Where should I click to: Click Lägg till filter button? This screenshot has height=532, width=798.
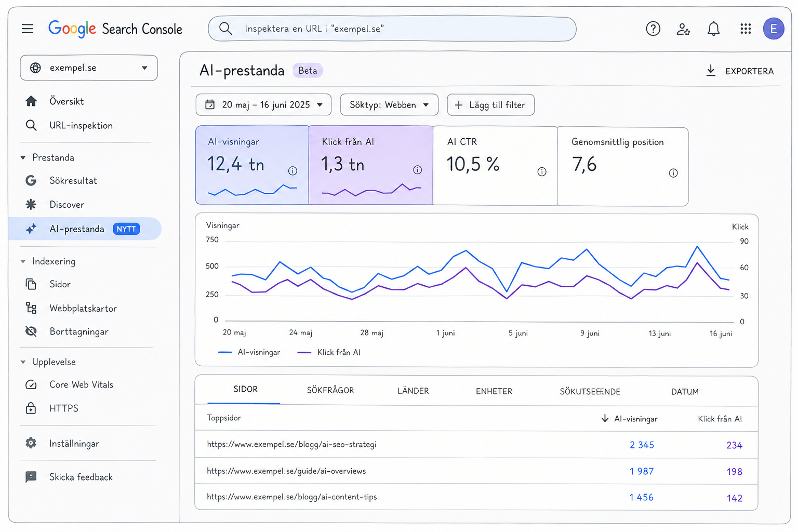coord(490,105)
